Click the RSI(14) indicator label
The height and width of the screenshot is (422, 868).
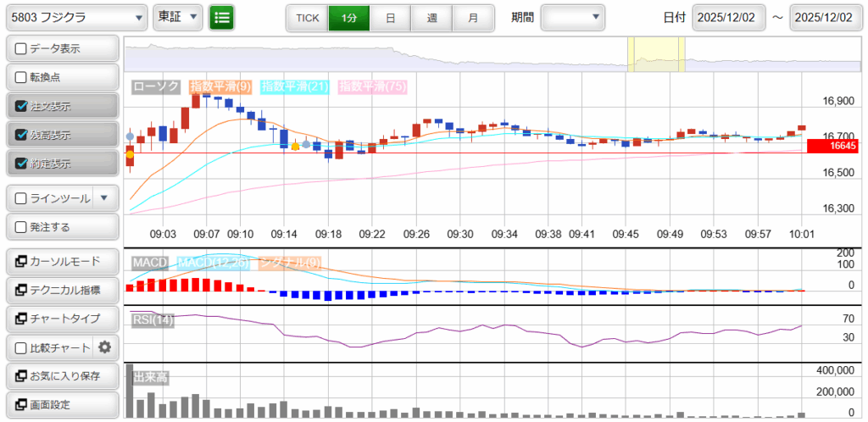153,319
